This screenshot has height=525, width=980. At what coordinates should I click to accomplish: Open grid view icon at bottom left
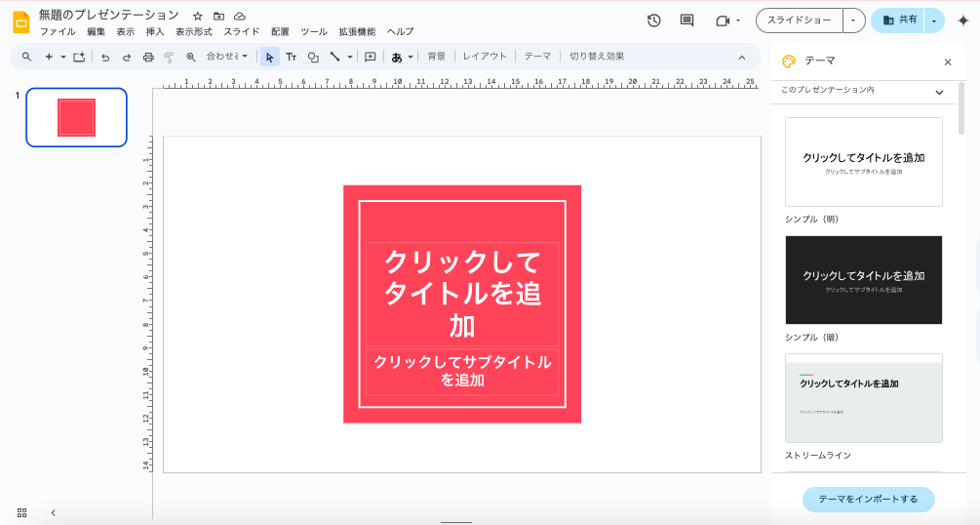21,512
